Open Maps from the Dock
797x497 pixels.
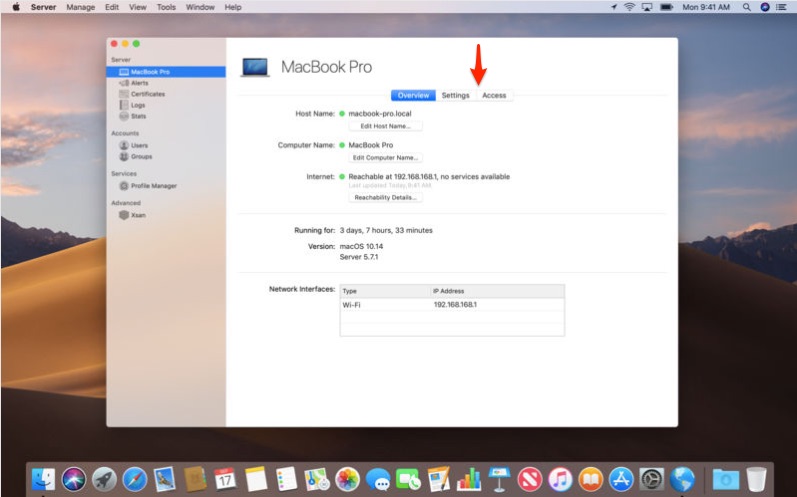click(x=317, y=479)
